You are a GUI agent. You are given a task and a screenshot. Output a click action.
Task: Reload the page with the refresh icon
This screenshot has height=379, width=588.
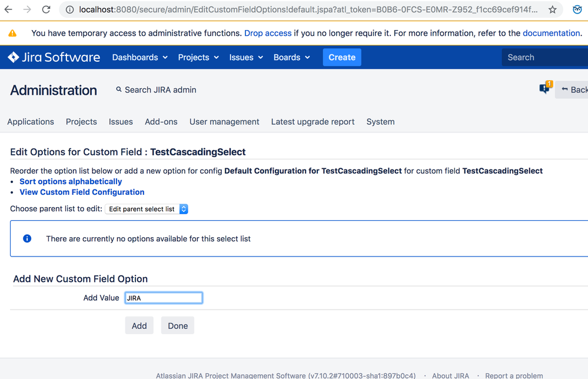pos(46,9)
